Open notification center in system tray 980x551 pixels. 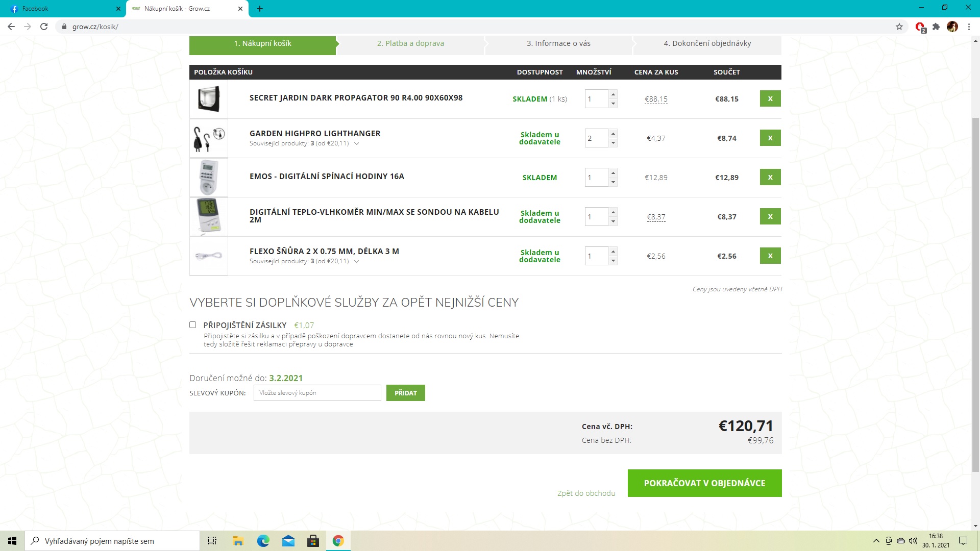[x=963, y=541]
